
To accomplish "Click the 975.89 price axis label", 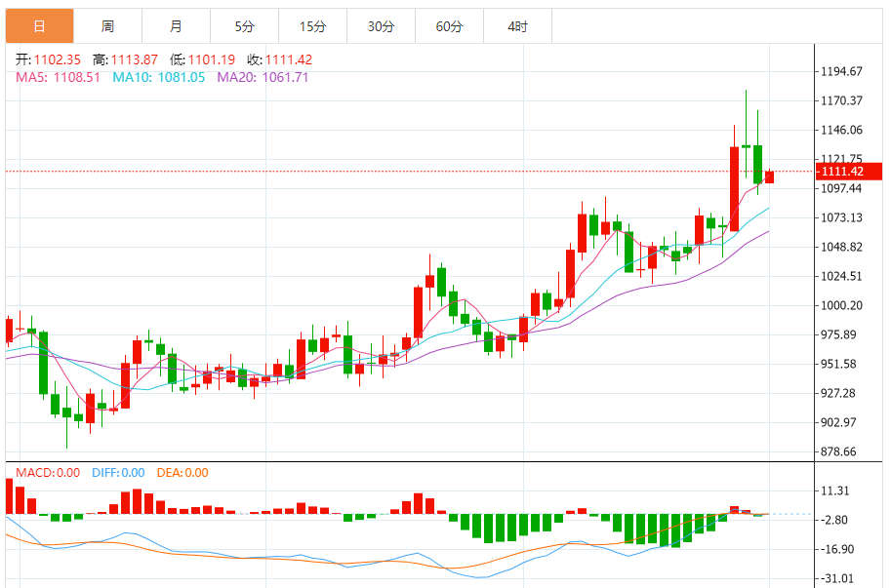I will 838,334.
